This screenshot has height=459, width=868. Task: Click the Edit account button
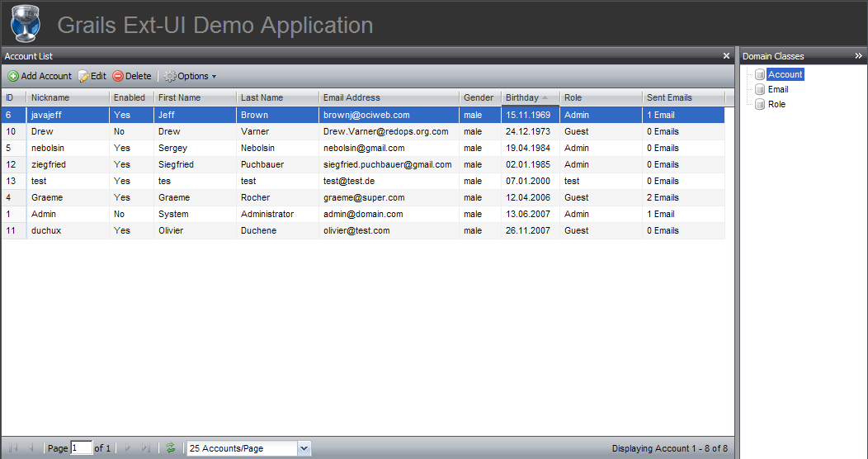tap(92, 76)
